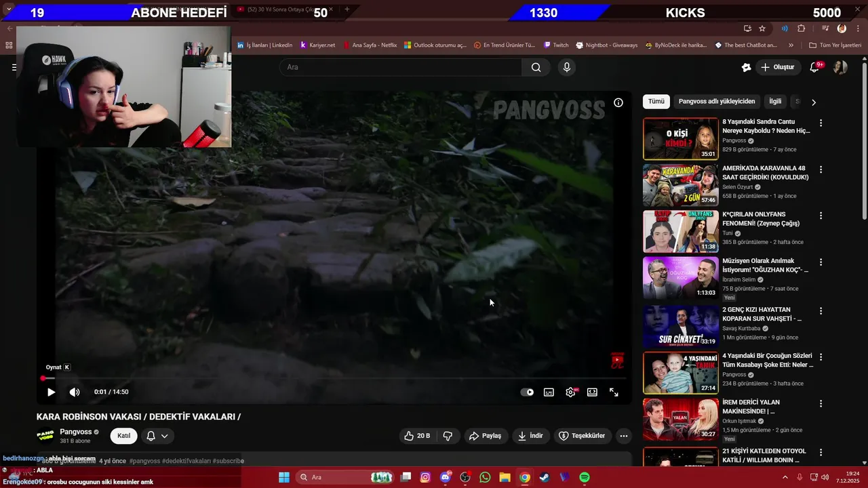Switch to theater mode icon
Image resolution: width=868 pixels, height=488 pixels.
592,392
